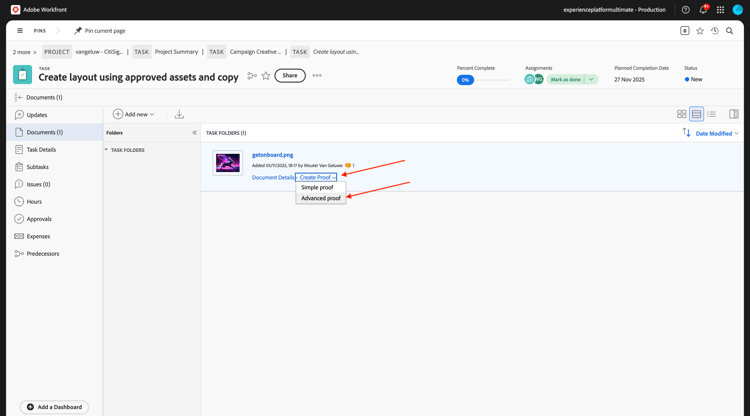Switch to compact list view

coord(711,114)
